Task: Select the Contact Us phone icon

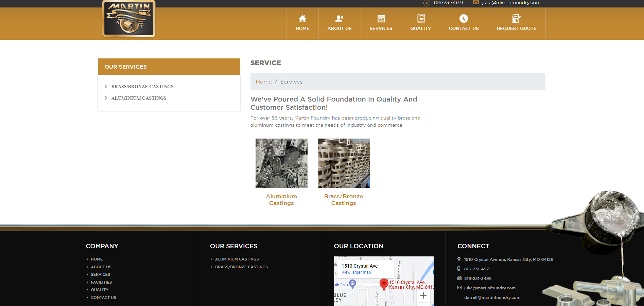Action: point(464,19)
